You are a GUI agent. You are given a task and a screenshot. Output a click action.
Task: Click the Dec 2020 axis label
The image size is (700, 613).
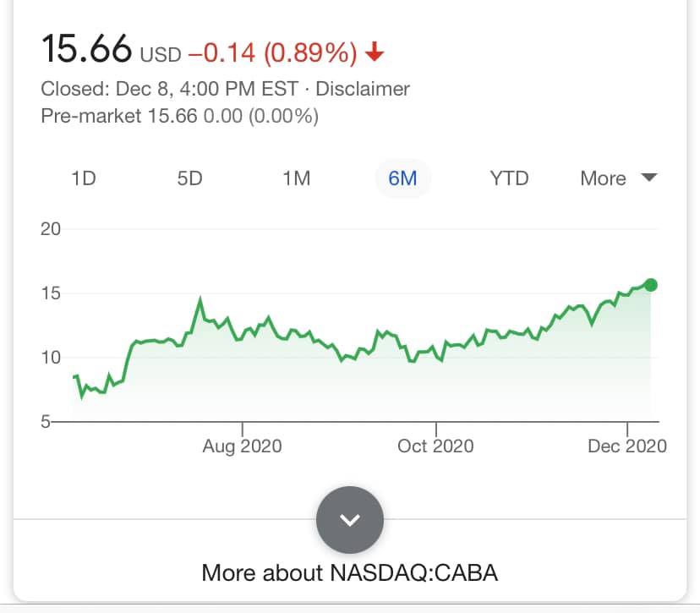(x=627, y=446)
